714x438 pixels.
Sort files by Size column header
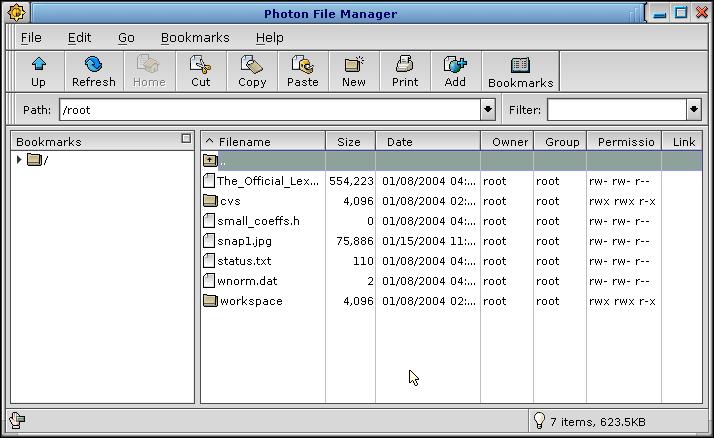coord(349,142)
